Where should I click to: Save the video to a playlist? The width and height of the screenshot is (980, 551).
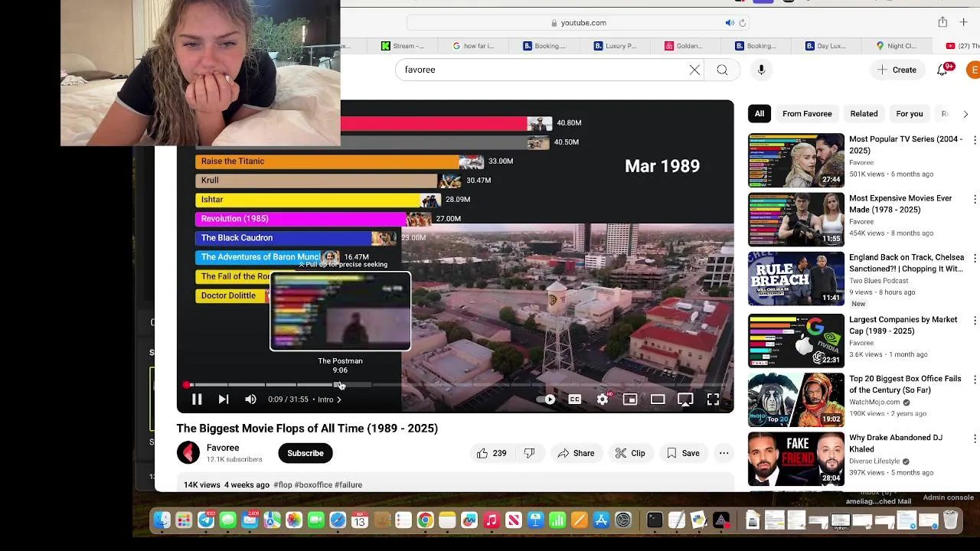coord(683,453)
